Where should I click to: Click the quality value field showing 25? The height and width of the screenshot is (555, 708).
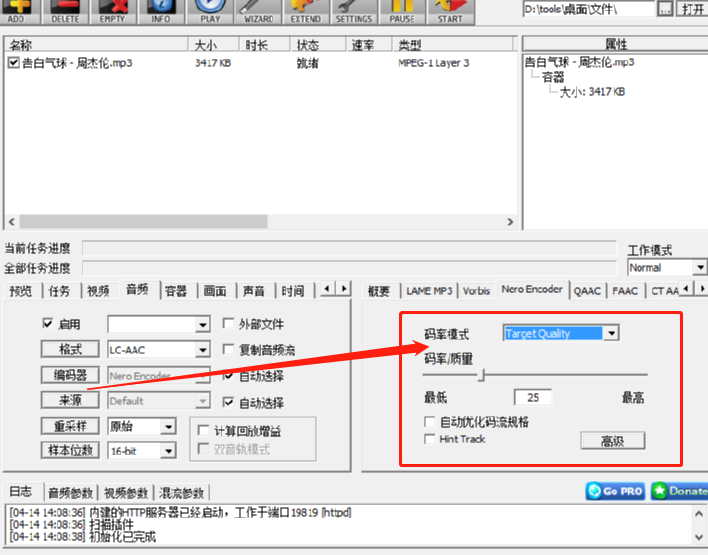pyautogui.click(x=533, y=397)
